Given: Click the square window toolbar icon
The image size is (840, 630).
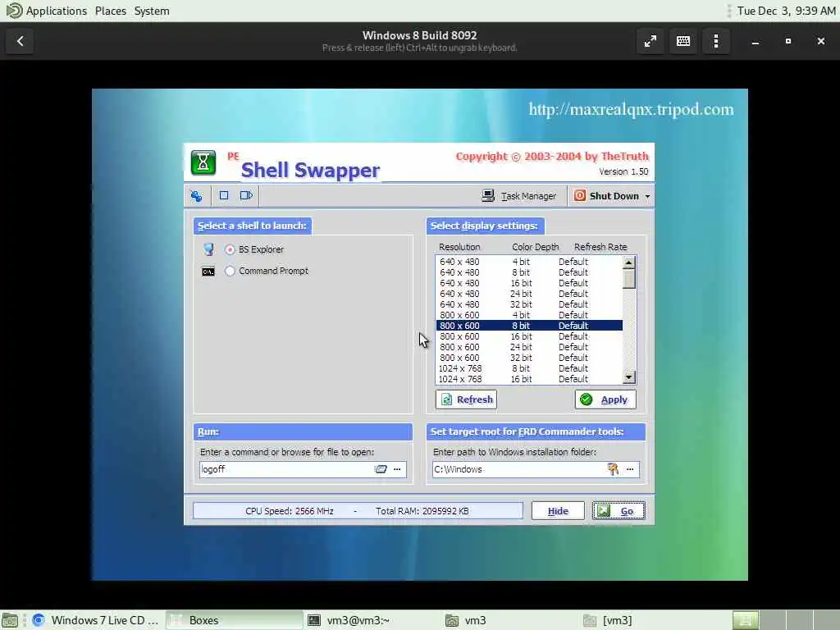Looking at the screenshot, I should [x=224, y=195].
